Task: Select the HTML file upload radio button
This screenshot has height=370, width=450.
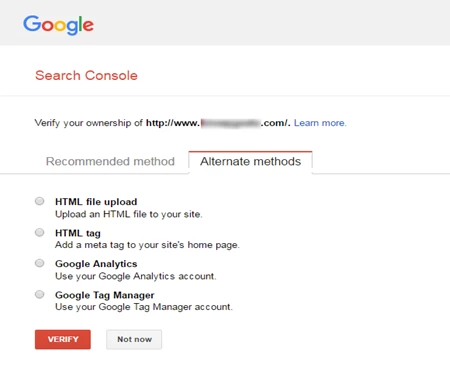Action: [40, 201]
